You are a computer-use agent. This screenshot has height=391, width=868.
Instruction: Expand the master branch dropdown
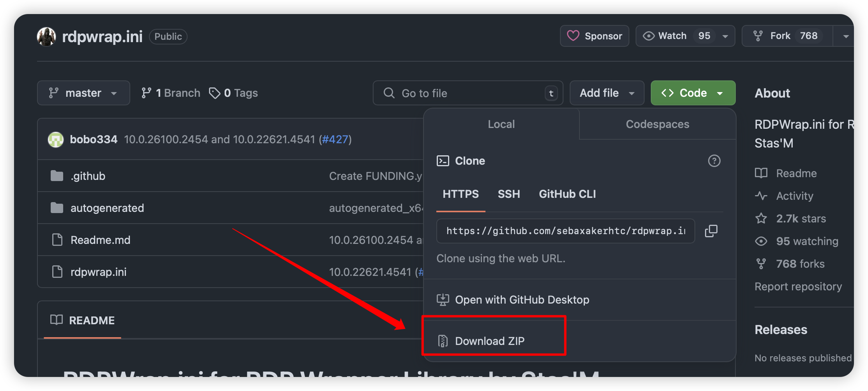(83, 93)
